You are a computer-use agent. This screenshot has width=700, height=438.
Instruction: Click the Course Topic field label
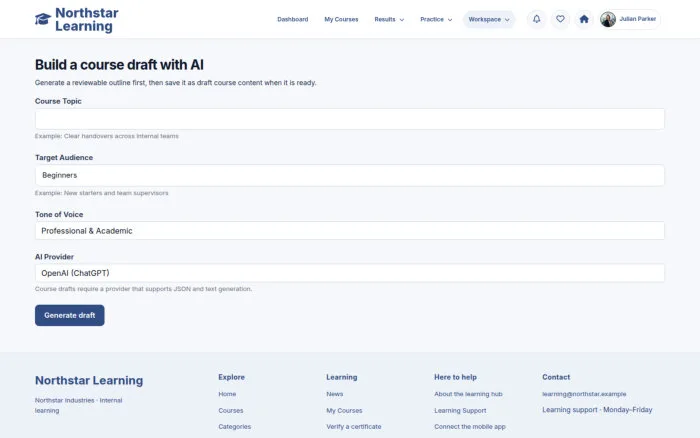tap(58, 101)
